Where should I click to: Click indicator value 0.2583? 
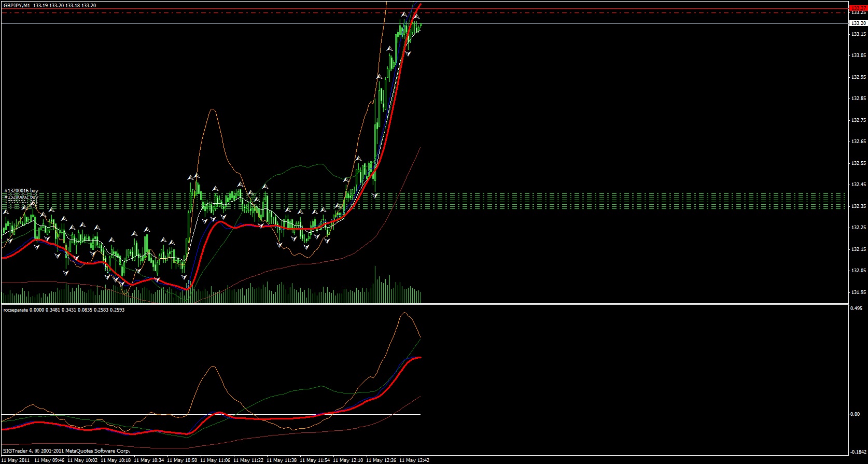point(101,310)
